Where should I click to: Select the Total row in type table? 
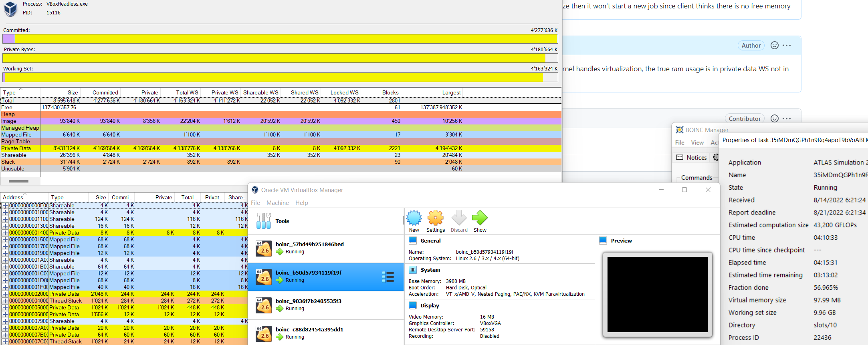click(281, 100)
